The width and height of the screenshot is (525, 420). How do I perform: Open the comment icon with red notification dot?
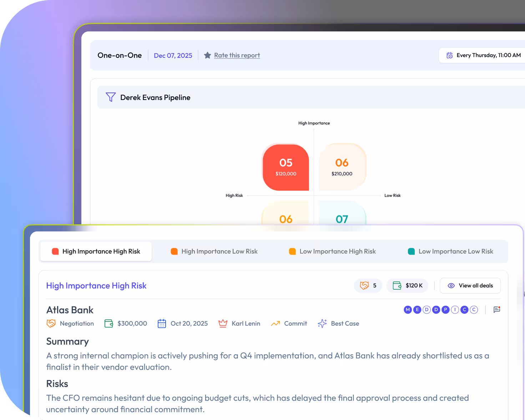pyautogui.click(x=497, y=310)
